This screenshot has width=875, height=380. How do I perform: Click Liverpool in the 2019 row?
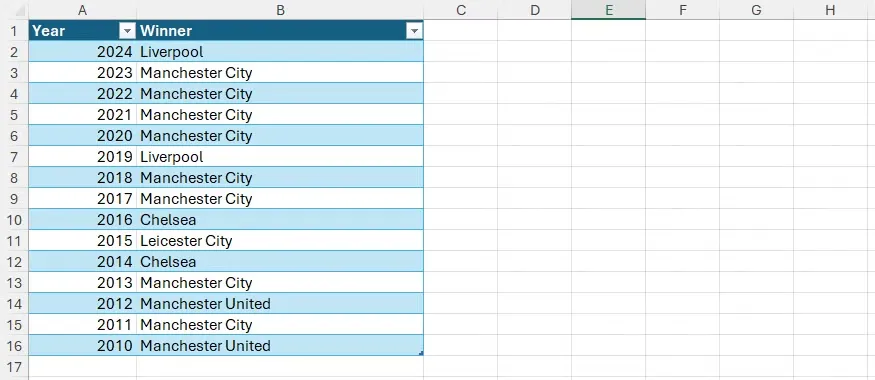(280, 157)
